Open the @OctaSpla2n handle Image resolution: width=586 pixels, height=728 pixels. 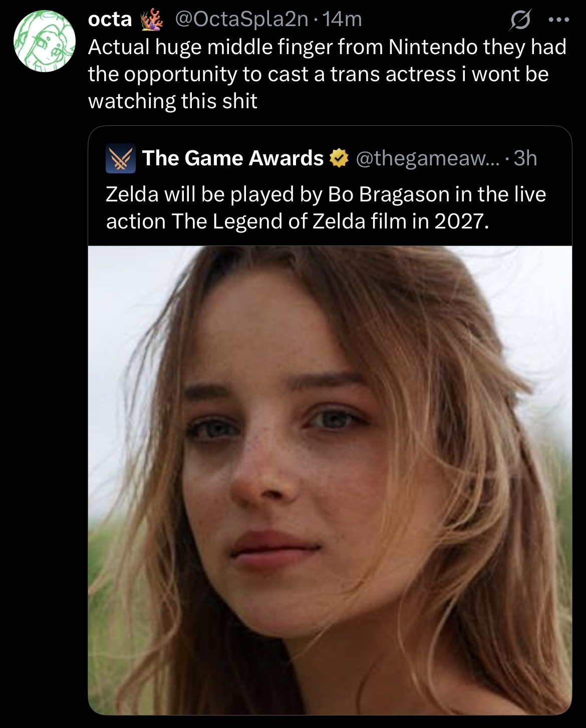click(241, 20)
